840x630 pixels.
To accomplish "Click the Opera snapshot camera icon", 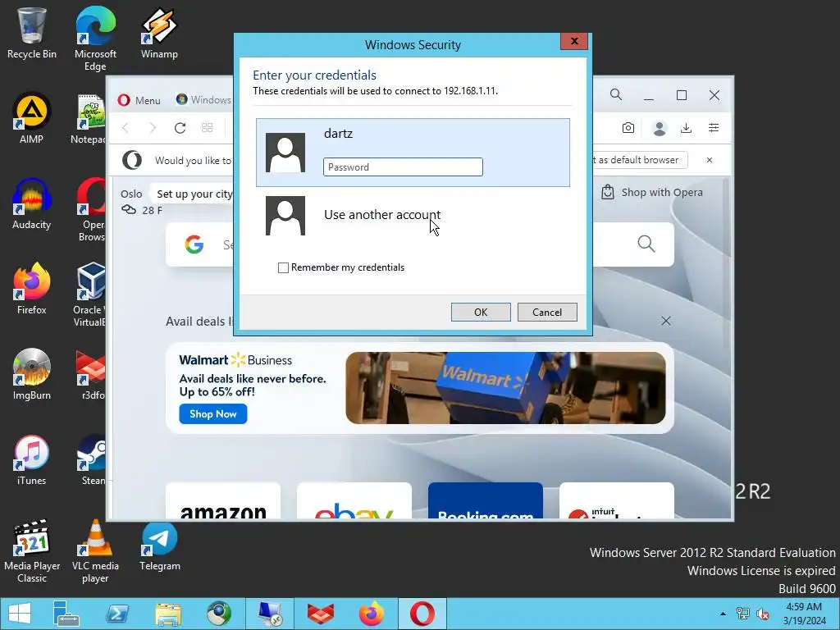I will (628, 128).
